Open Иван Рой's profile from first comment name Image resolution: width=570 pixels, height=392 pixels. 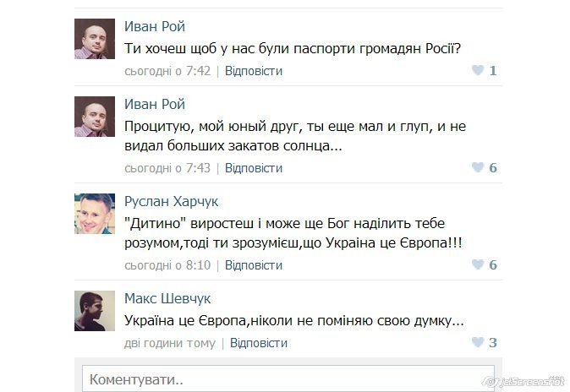point(154,26)
